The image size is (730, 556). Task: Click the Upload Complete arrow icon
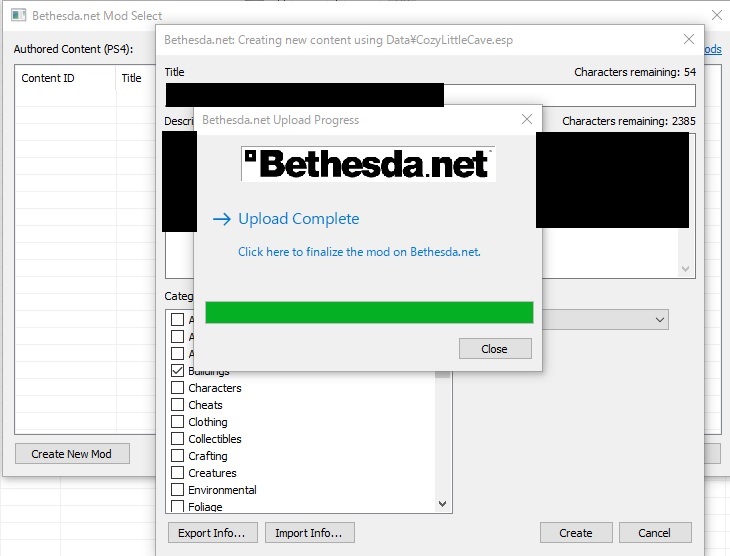pyautogui.click(x=222, y=219)
